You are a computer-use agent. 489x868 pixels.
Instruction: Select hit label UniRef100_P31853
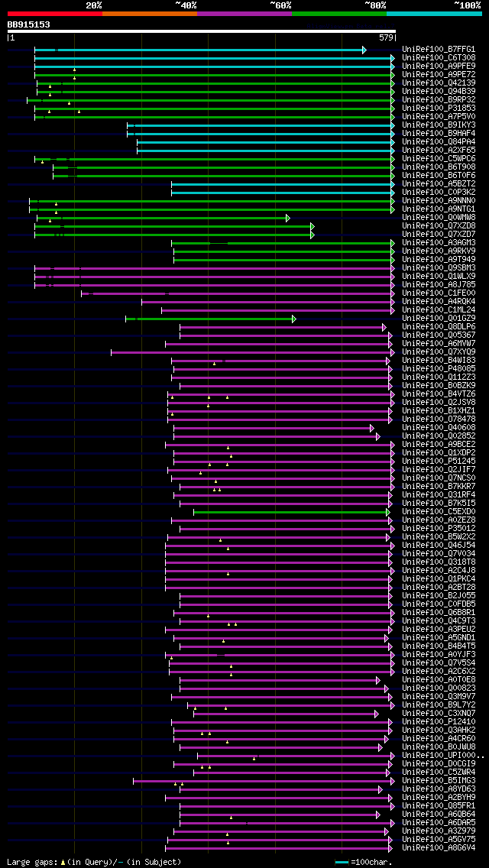(x=439, y=108)
